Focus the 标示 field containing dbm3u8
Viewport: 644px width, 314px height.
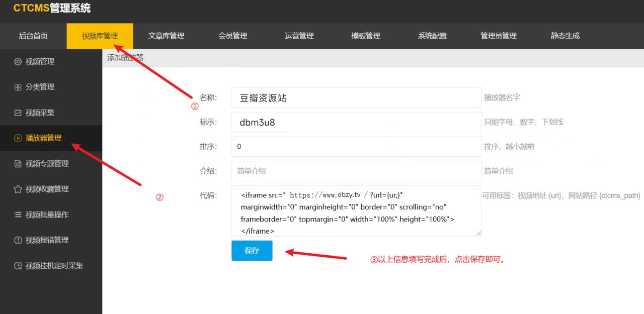(356, 122)
